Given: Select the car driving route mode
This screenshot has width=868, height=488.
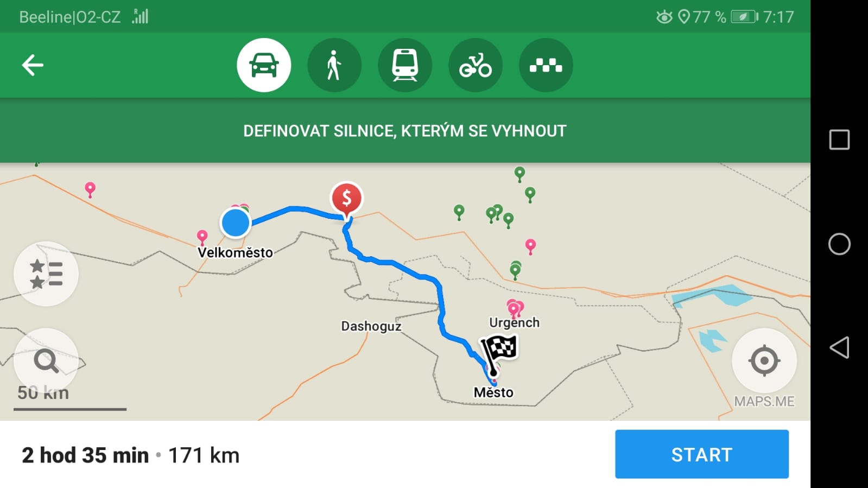Looking at the screenshot, I should click(x=264, y=65).
